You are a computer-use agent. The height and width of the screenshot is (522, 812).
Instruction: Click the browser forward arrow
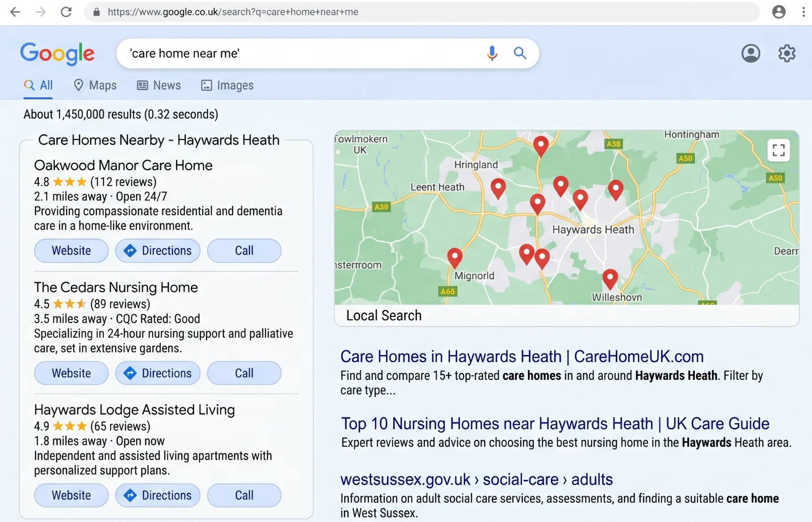(x=41, y=12)
